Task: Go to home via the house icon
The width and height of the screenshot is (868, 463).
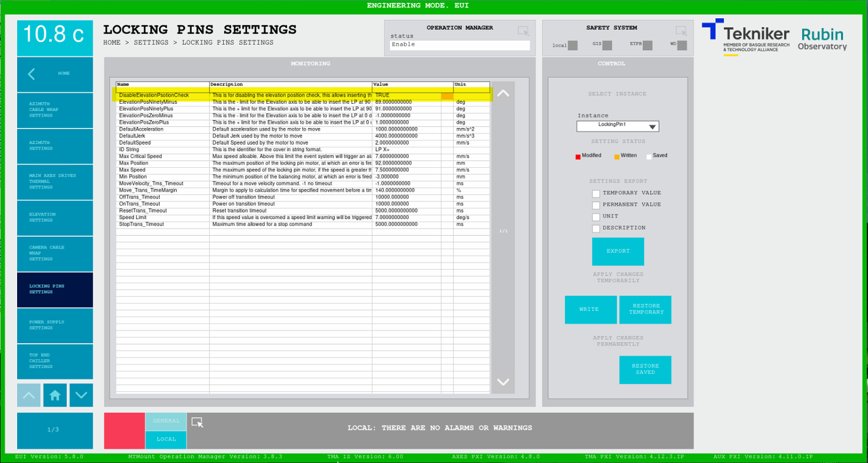Action: [55, 395]
